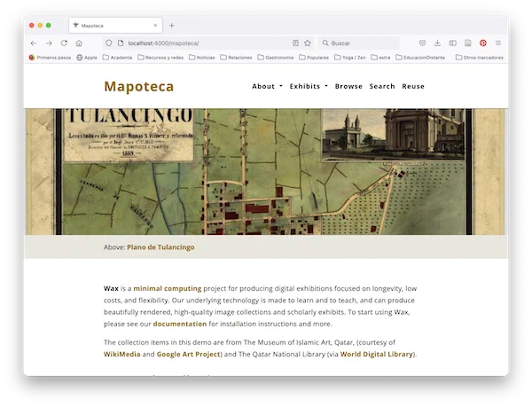Open the Populares bookmarks folder

click(x=314, y=58)
